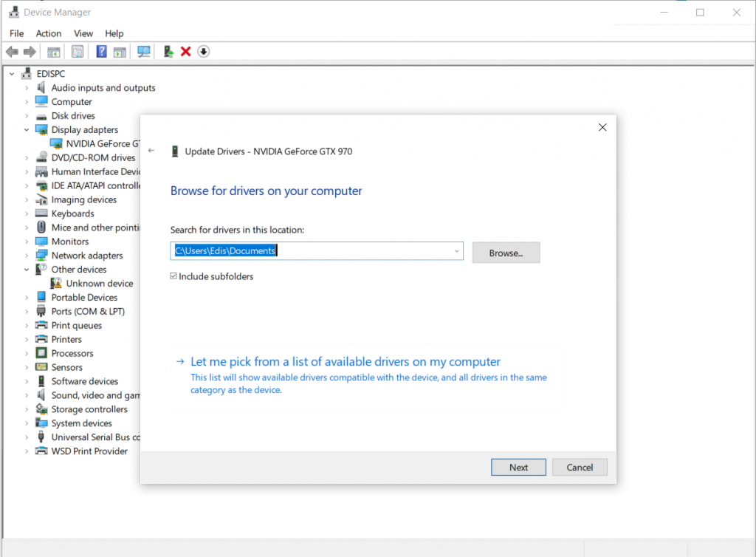Click the Update device driver toolbar icon
This screenshot has width=756, height=557.
(168, 51)
